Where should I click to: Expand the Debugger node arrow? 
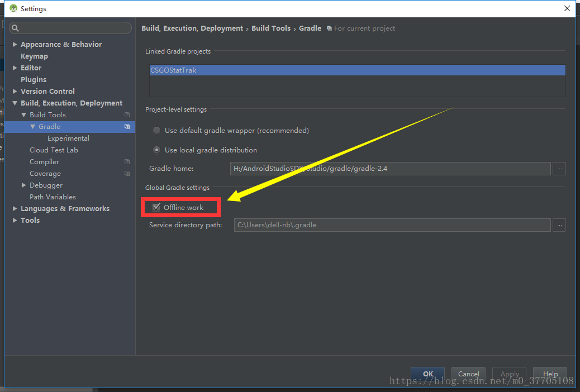pos(23,185)
